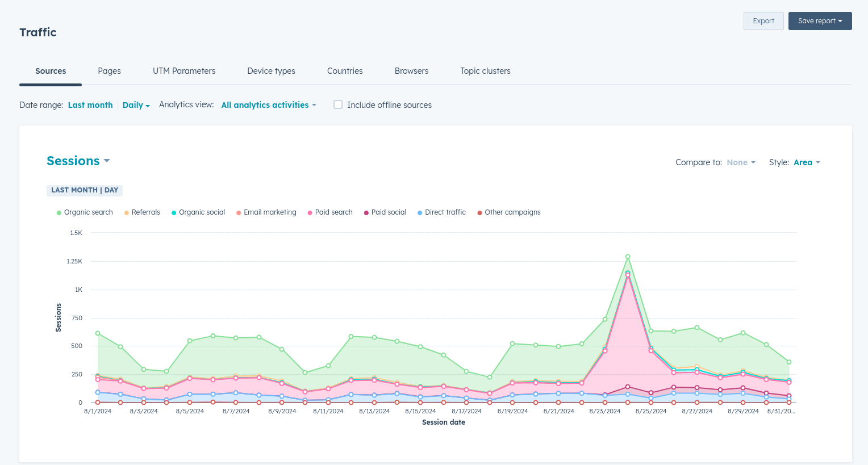The height and width of the screenshot is (465, 868).
Task: Switch to the Pages tab
Action: click(x=109, y=71)
